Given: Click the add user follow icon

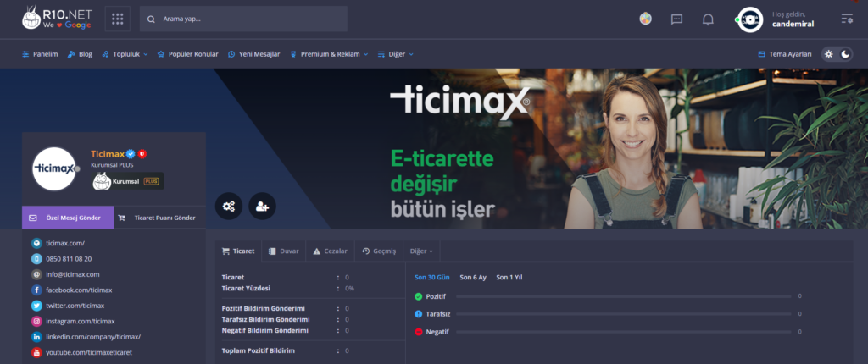Looking at the screenshot, I should click(x=262, y=206).
